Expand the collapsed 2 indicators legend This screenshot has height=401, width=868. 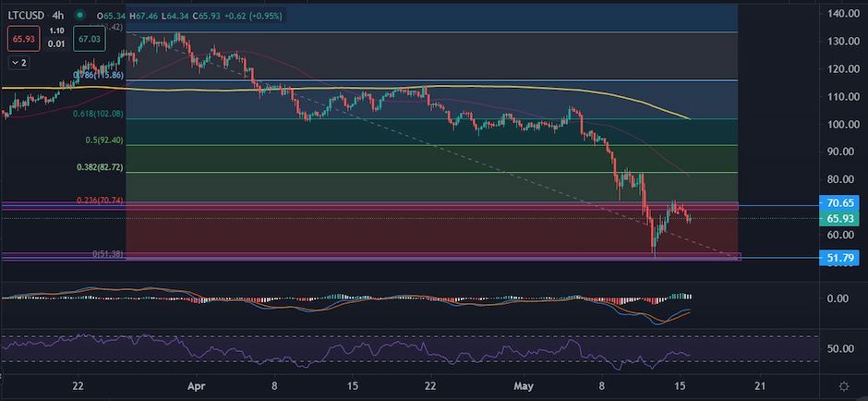pos(18,63)
